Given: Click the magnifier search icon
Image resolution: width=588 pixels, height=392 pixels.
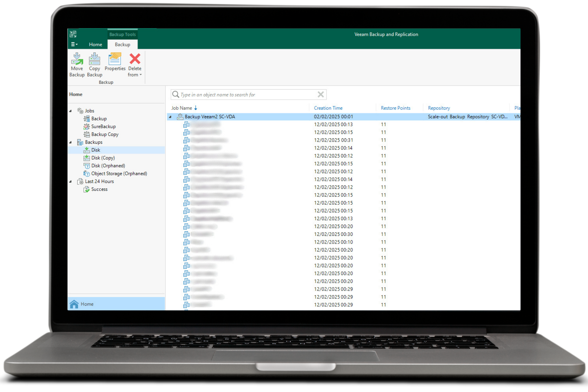Looking at the screenshot, I should [176, 95].
